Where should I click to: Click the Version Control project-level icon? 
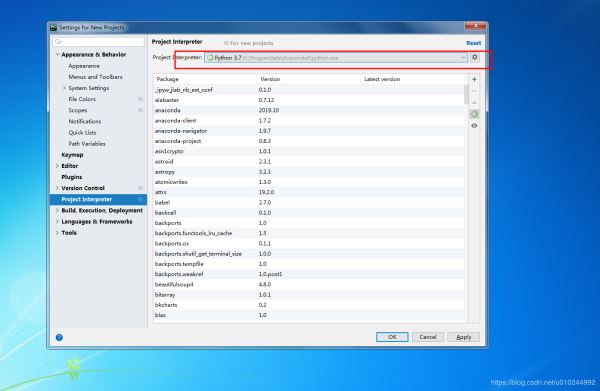click(x=140, y=188)
